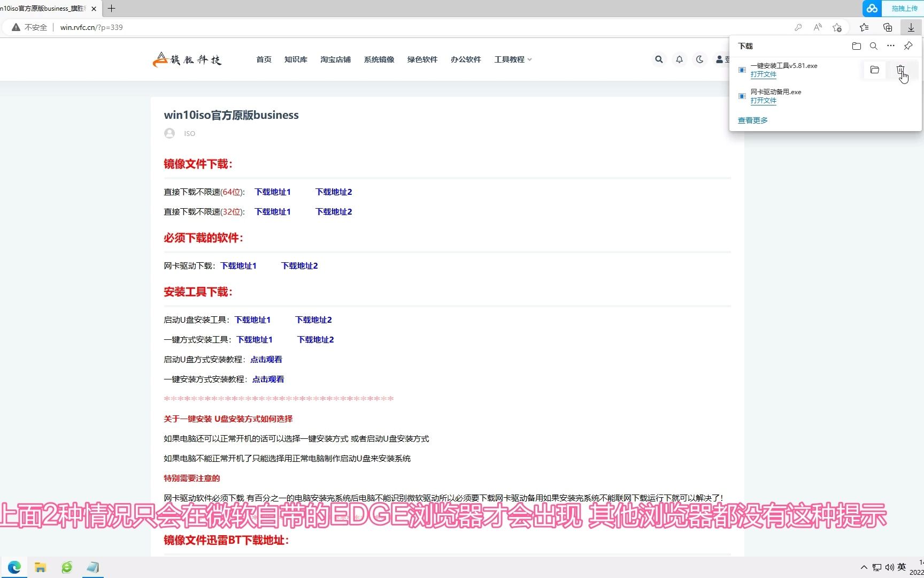Click 点击观看 for 一键安装方式安装教程

tap(268, 379)
